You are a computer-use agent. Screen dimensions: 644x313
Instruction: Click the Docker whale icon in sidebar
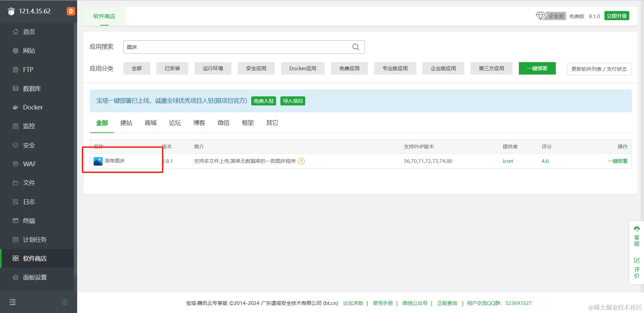pyautogui.click(x=15, y=107)
